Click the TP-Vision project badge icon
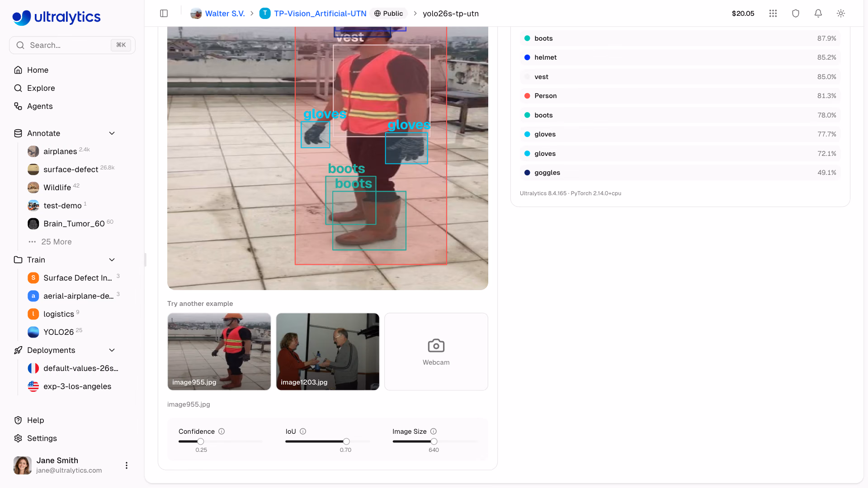 265,14
